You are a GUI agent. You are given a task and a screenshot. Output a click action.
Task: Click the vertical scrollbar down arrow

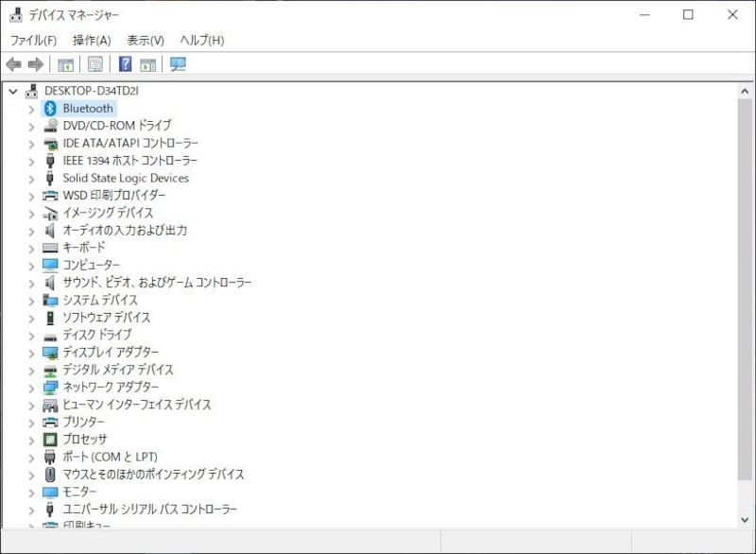tap(746, 518)
